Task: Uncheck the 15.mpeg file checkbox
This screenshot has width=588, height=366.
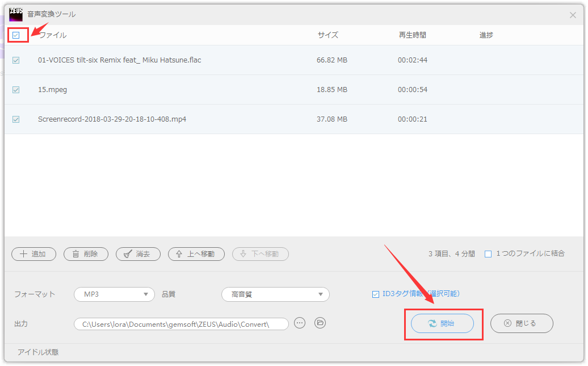Action: click(16, 90)
